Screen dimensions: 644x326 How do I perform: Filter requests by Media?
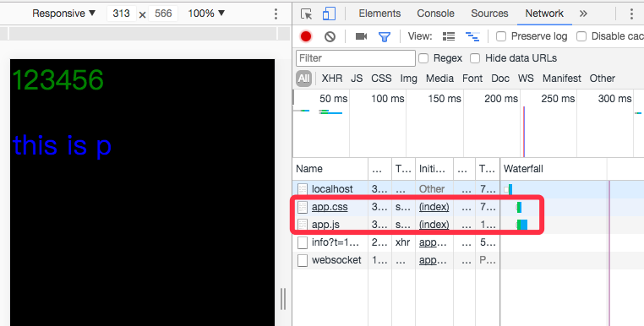[439, 79]
